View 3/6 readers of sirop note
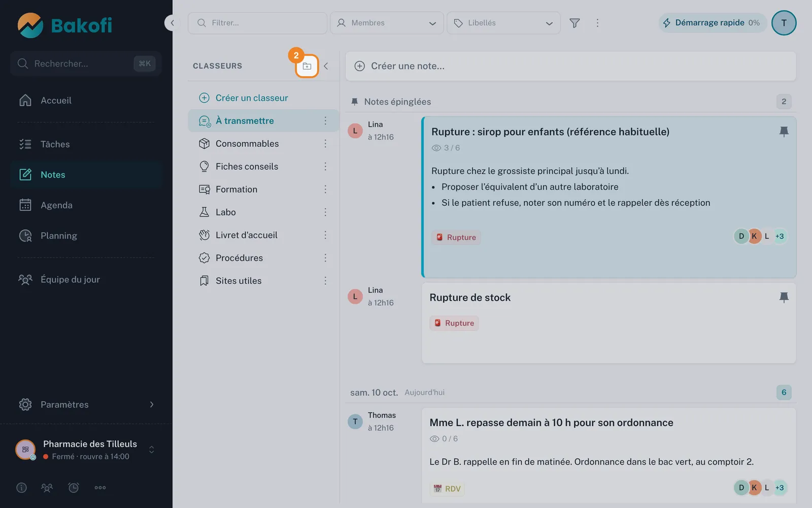Screen dimensions: 812x508 point(446,148)
